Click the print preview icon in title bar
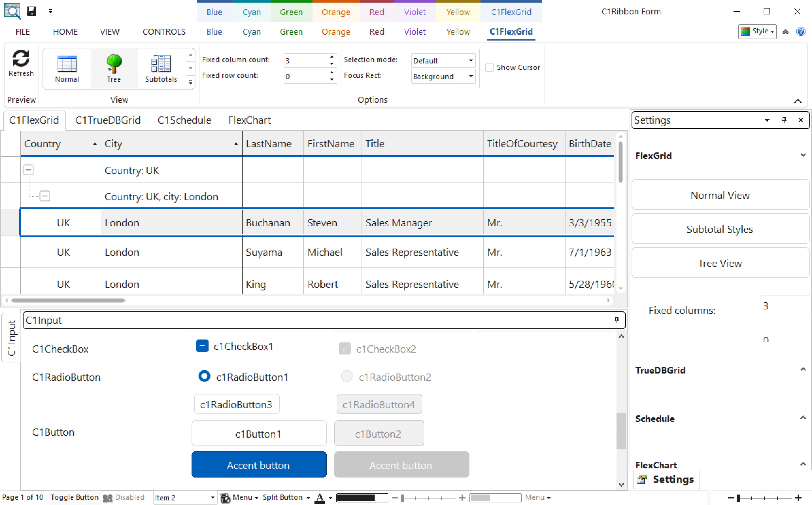This screenshot has width=812, height=505. 12,11
